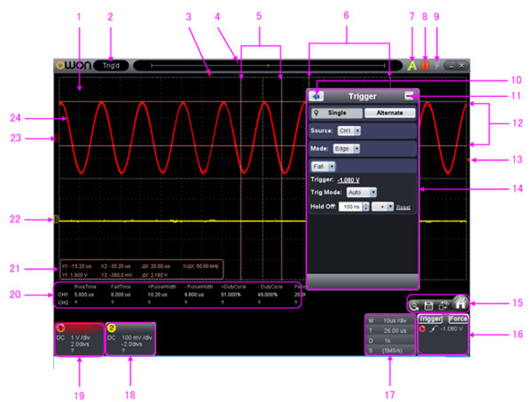This screenshot has height=402, width=532.
Task: Collapse the Trigger panel with minus icon
Action: pyautogui.click(x=409, y=96)
